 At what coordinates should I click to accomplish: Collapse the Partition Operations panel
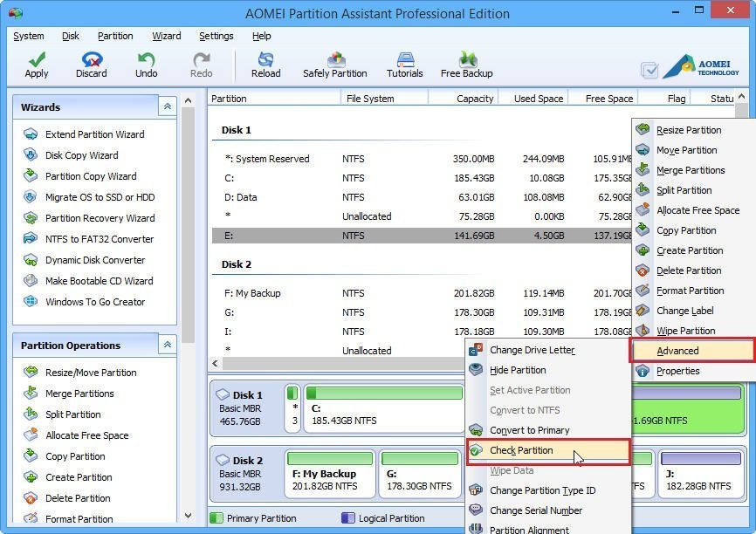pos(167,345)
